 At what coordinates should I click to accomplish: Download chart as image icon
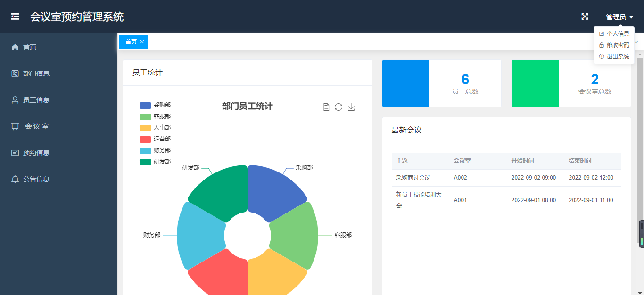coord(351,107)
